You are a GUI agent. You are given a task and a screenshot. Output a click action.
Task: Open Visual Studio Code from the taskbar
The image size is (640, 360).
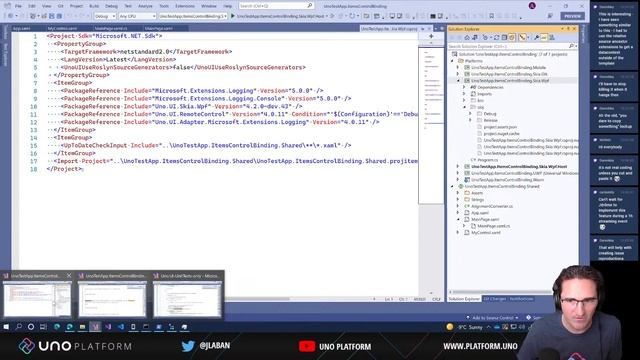pyautogui.click(x=121, y=327)
